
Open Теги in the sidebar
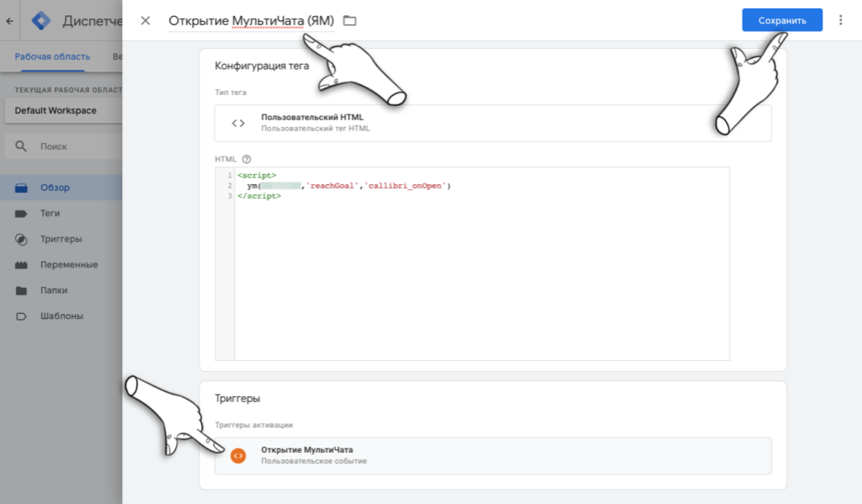(50, 214)
